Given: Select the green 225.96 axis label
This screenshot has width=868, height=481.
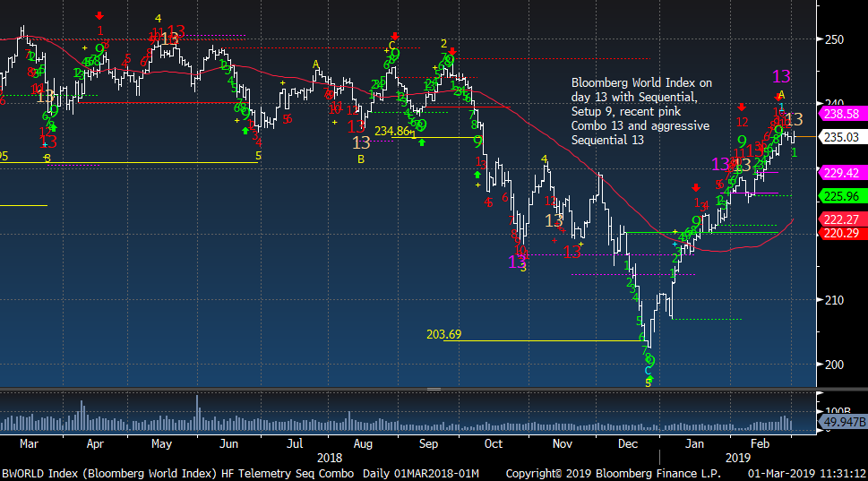Looking at the screenshot, I should click(x=841, y=196).
